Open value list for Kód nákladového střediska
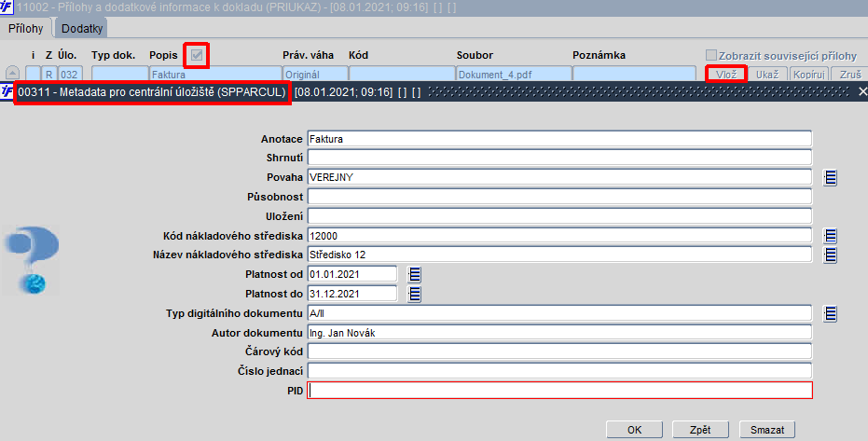Viewport: 868px width, 441px height. click(x=829, y=236)
